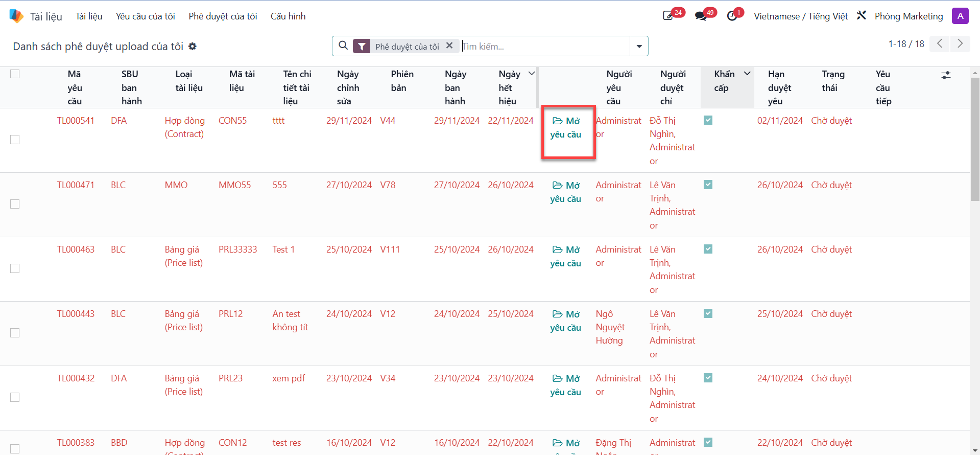
Task: Click request code TL000541
Action: (76, 121)
